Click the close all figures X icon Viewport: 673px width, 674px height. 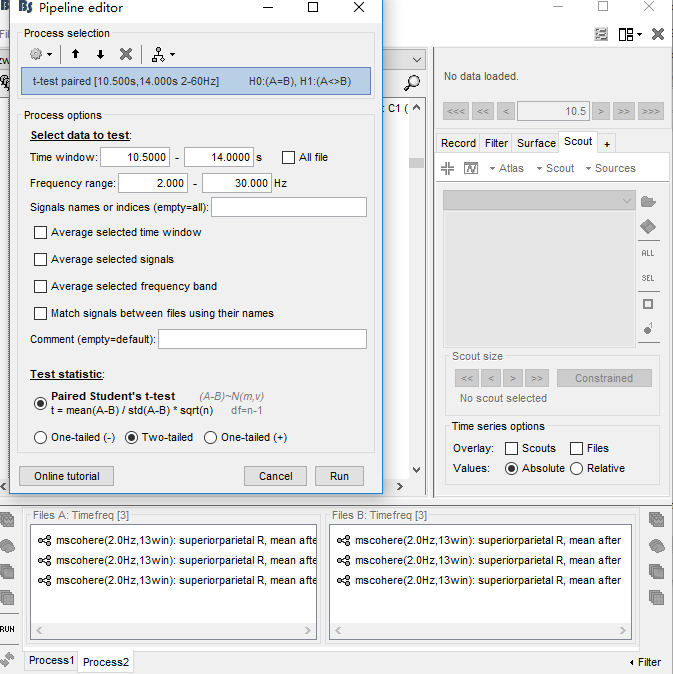(x=658, y=34)
